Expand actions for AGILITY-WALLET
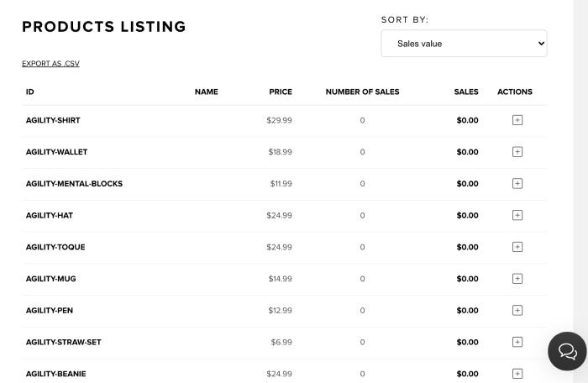The height and width of the screenshot is (383, 588). [x=517, y=152]
